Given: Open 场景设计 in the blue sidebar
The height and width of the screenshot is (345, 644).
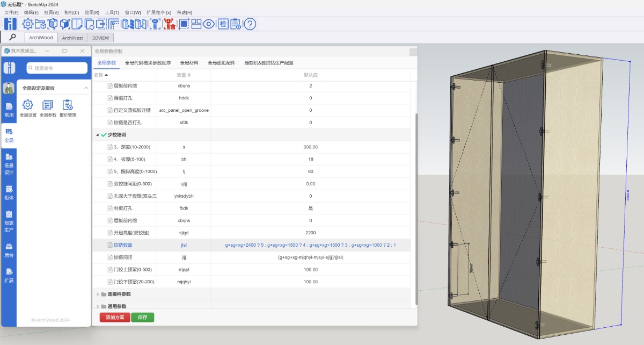Looking at the screenshot, I should click(9, 164).
